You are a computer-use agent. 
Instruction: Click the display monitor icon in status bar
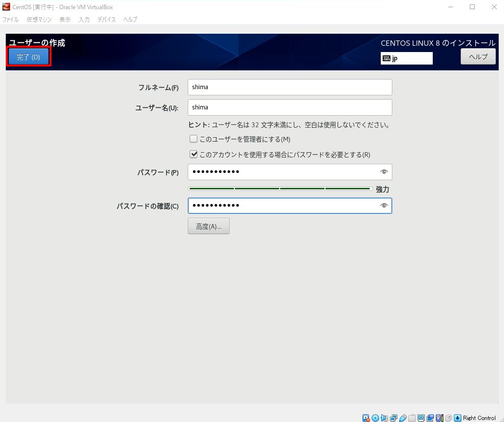click(x=421, y=418)
